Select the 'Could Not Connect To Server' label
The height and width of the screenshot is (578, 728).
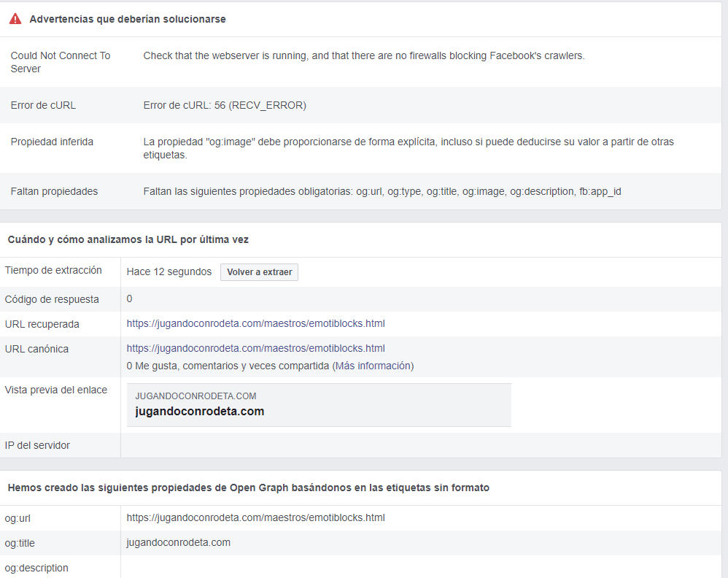61,62
